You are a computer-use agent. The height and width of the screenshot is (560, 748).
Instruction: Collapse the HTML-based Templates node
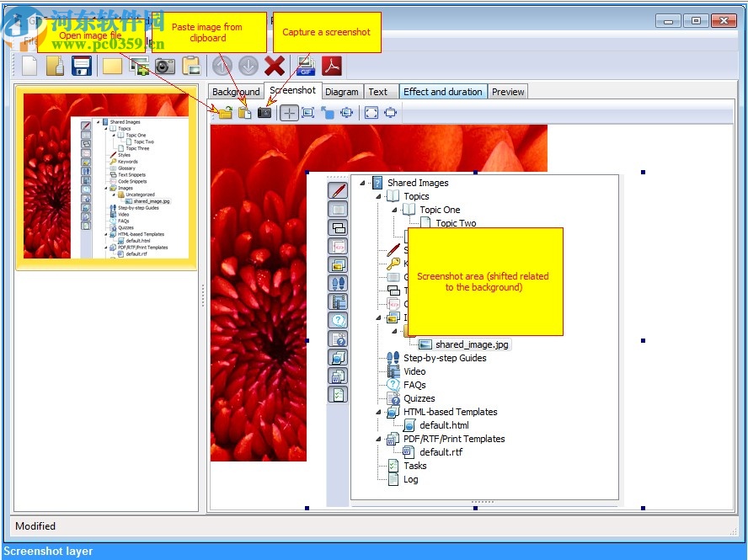click(x=378, y=412)
